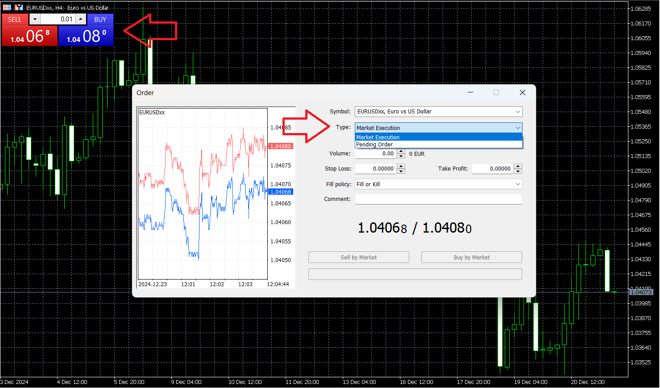Collapse the Type dropdown arrow
Screen dimensions: 660x388
tap(518, 128)
